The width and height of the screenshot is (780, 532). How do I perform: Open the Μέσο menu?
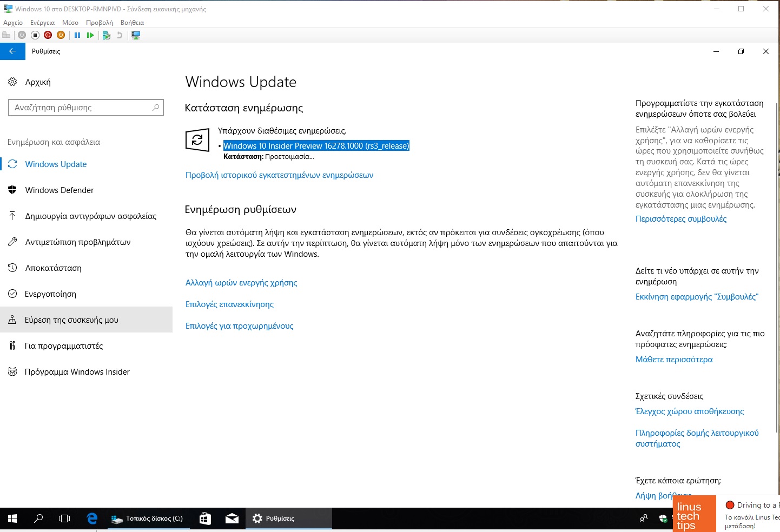pyautogui.click(x=70, y=23)
